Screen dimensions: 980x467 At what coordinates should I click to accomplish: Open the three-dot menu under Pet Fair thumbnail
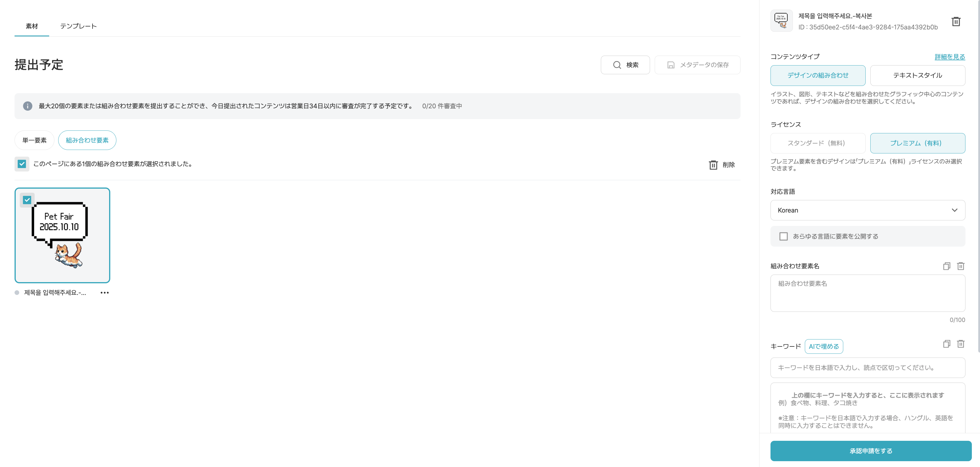(x=105, y=293)
